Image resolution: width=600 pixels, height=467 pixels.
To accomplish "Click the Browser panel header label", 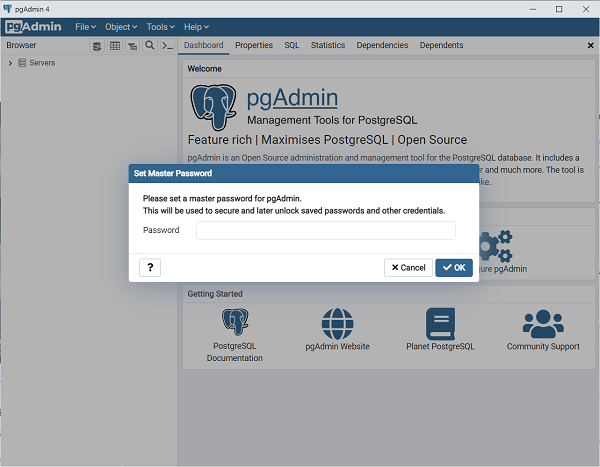I will click(21, 45).
